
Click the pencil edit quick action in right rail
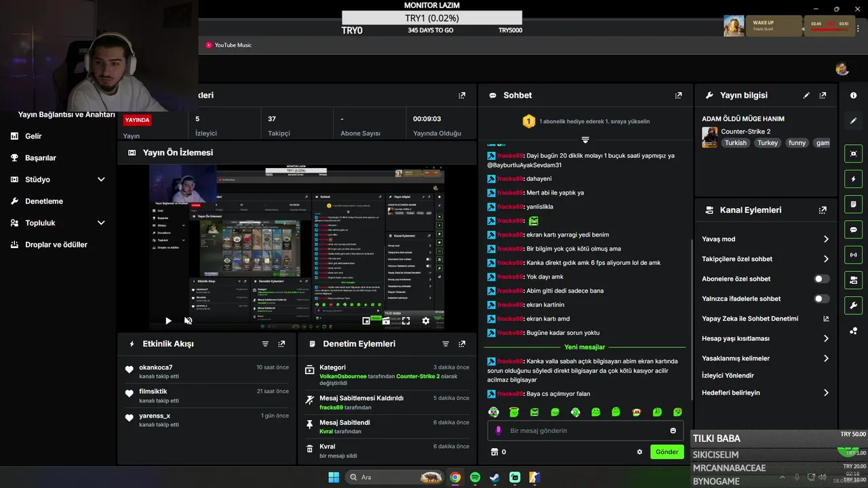click(854, 121)
